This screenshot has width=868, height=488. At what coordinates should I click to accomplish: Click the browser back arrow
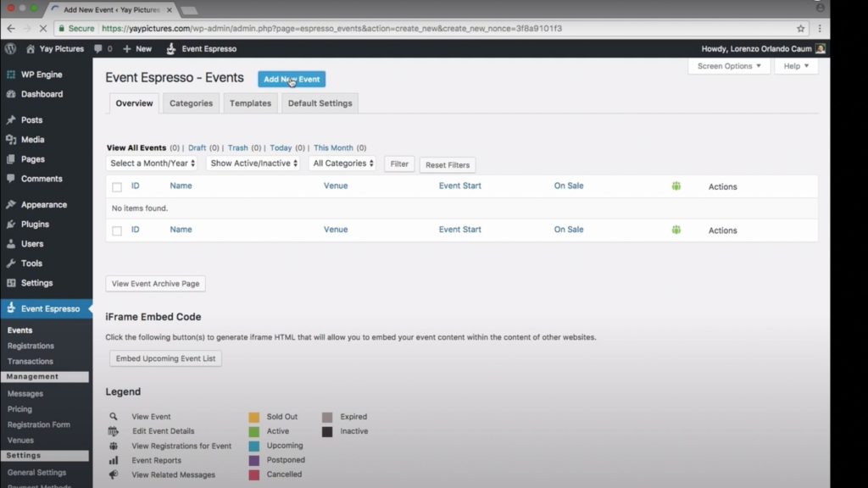click(11, 28)
